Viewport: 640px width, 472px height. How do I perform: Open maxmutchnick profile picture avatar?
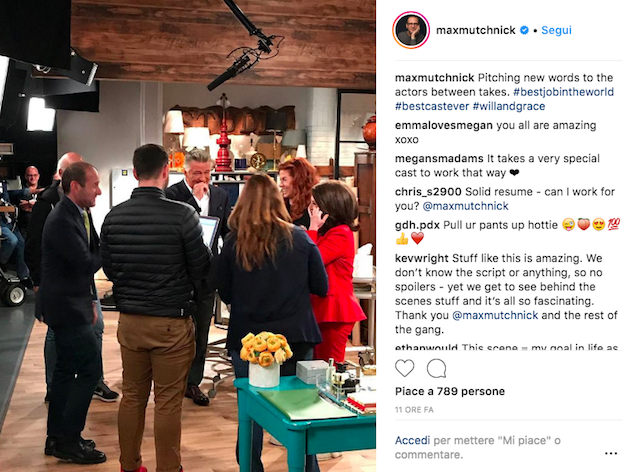click(x=411, y=30)
